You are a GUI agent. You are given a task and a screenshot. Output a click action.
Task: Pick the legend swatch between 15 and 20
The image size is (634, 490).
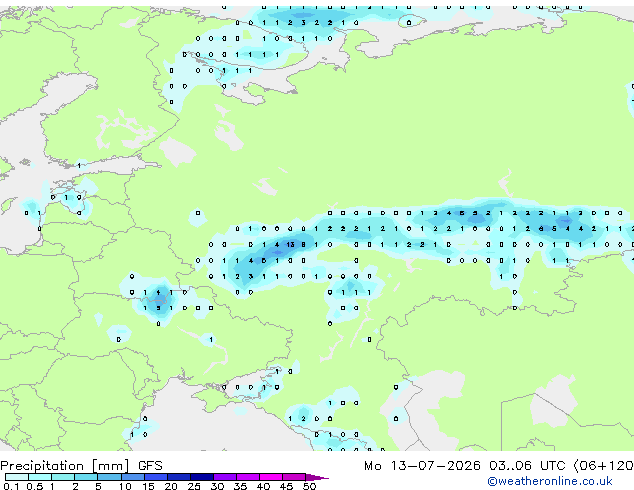(155, 477)
